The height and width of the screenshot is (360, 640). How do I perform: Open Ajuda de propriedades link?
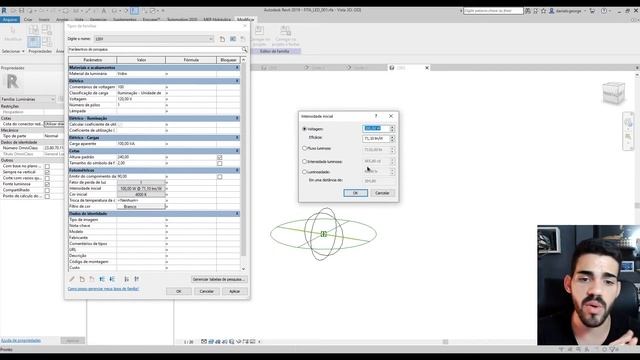point(21,340)
